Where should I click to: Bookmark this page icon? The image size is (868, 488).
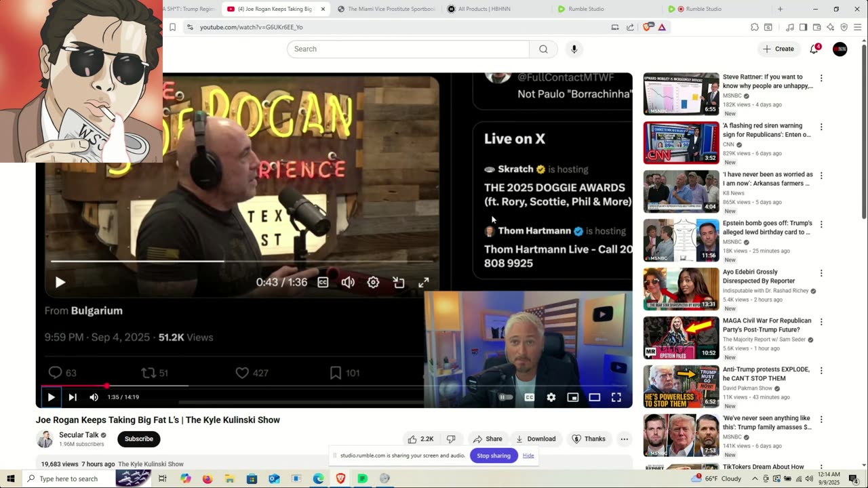coord(172,27)
